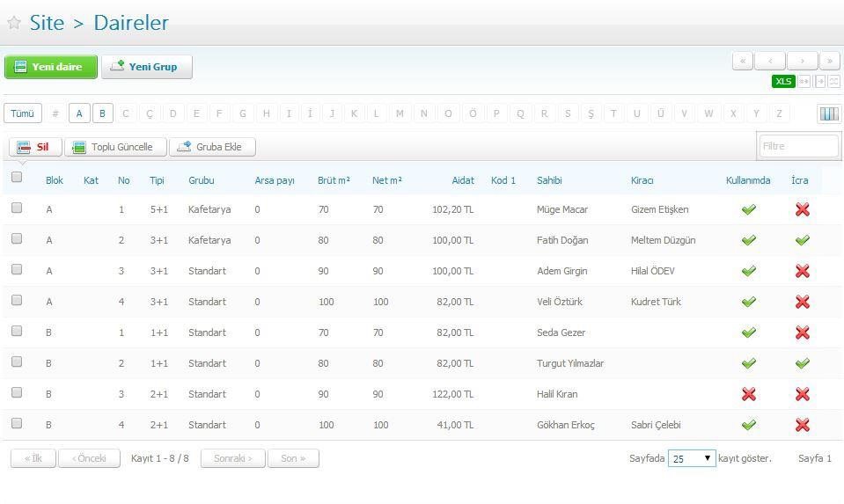Check the row for Fatih Doğan
This screenshot has width=844, height=504.
pos(17,238)
